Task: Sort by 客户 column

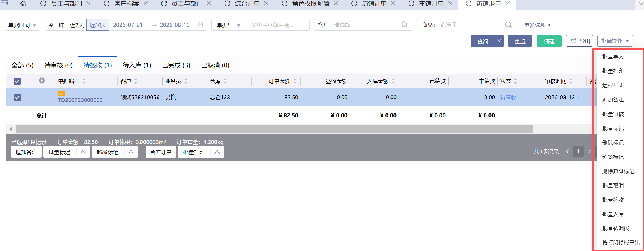Action: click(x=136, y=81)
